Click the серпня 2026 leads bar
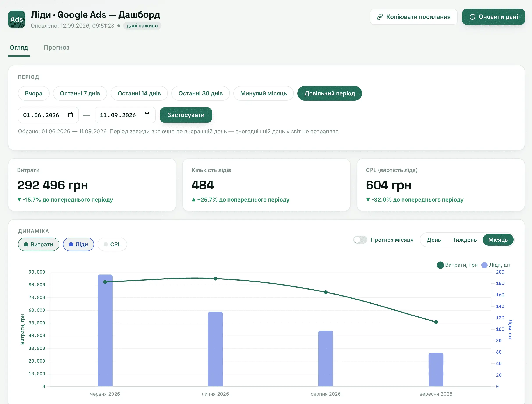 tap(326, 359)
